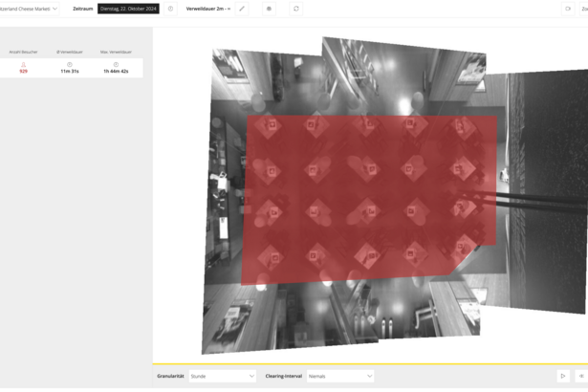Click the 1h 44m 42s max dwell value
Image resolution: width=588 pixels, height=392 pixels.
click(116, 72)
